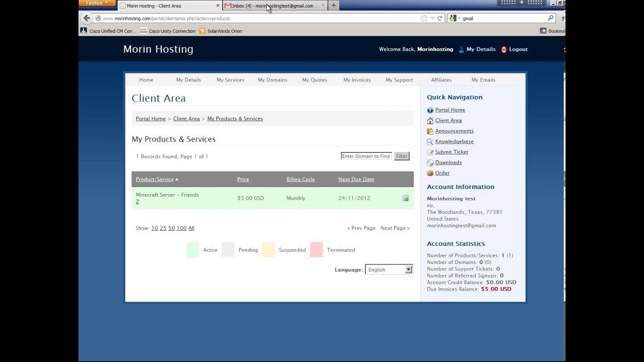Click the search magnifier icon in the search box
The image size is (644, 362).
[x=550, y=18]
